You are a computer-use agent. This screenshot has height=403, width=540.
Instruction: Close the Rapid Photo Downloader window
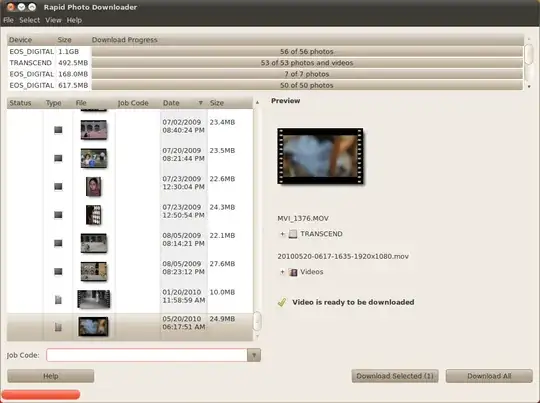[x=11, y=7]
